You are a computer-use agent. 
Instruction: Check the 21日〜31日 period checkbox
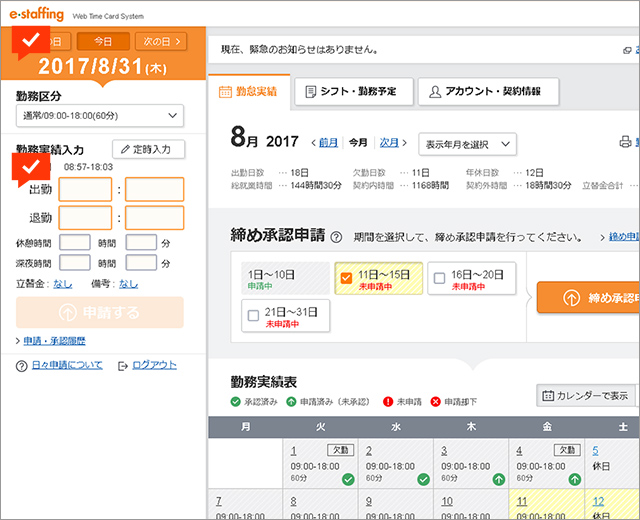[x=253, y=317]
